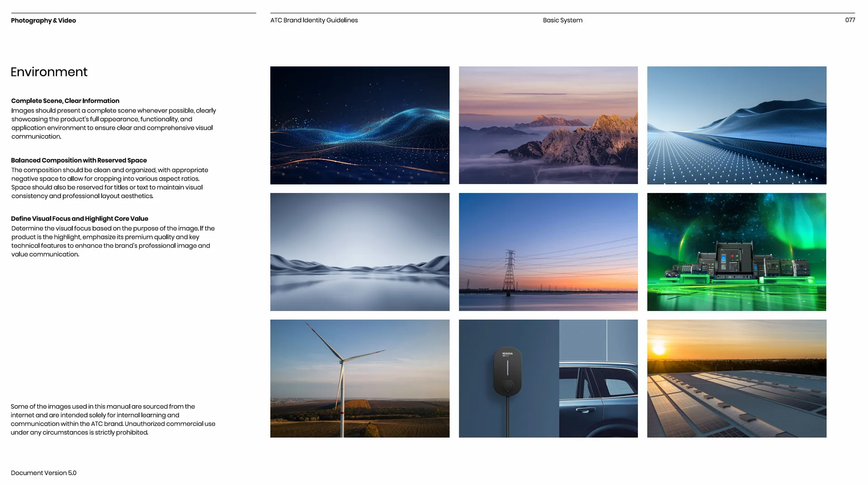Click the Photography & Video section label
This screenshot has width=868, height=486.
point(43,20)
